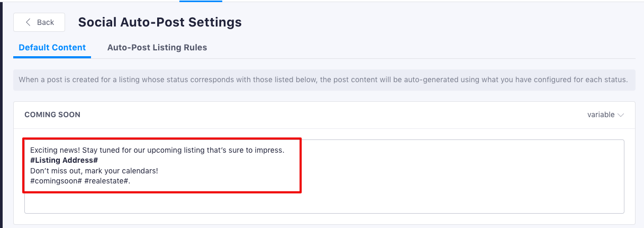Click the Social Auto-Post Settings title
The width and height of the screenshot is (644, 228).
point(160,22)
